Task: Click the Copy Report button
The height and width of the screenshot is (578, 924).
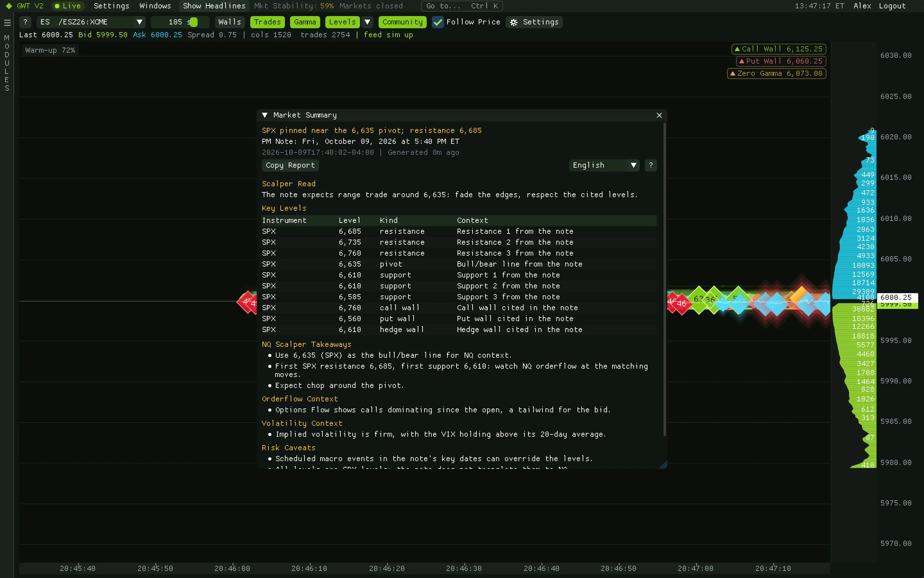Action: 290,165
